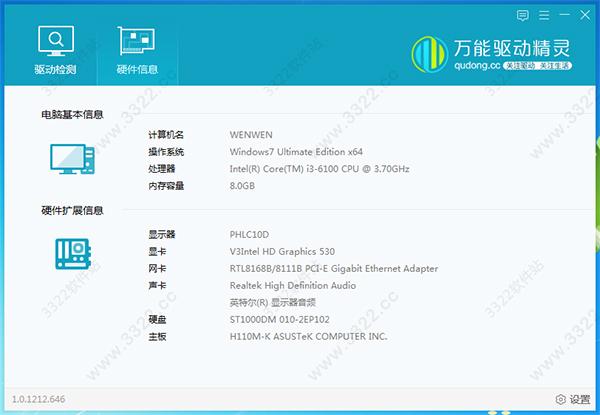Click the 万能驱动精灵 logo icon
The height and width of the screenshot is (415, 600).
tap(430, 54)
